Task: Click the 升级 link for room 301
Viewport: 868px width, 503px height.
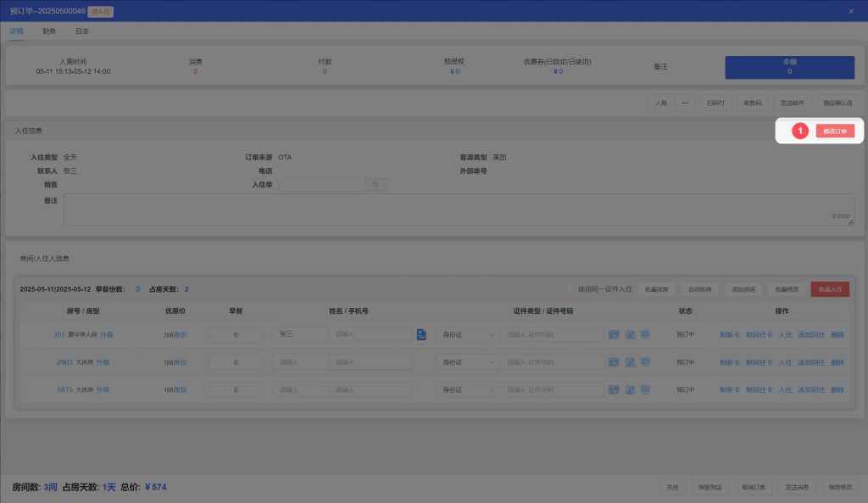Action: (106, 335)
